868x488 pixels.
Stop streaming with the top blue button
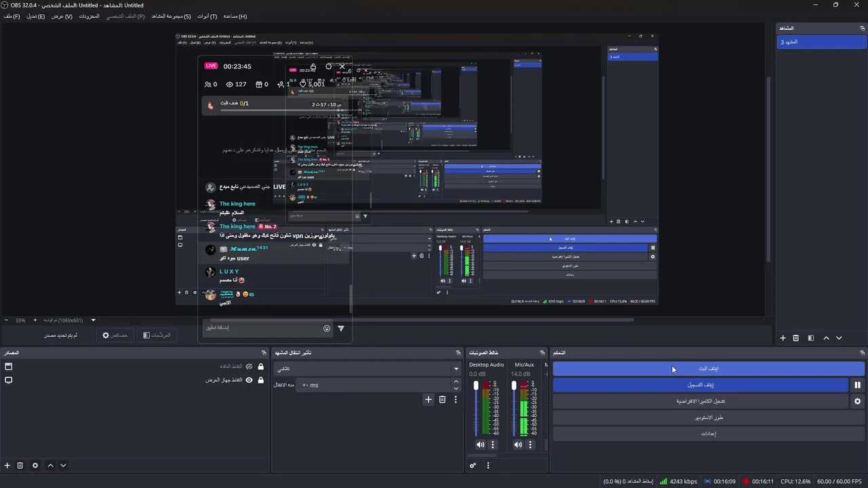pos(709,369)
